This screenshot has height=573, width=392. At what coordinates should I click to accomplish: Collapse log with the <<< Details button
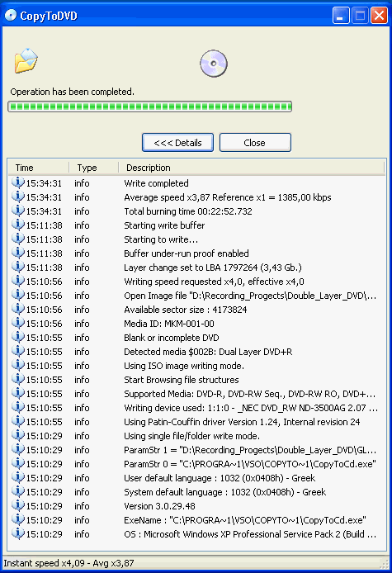point(177,143)
